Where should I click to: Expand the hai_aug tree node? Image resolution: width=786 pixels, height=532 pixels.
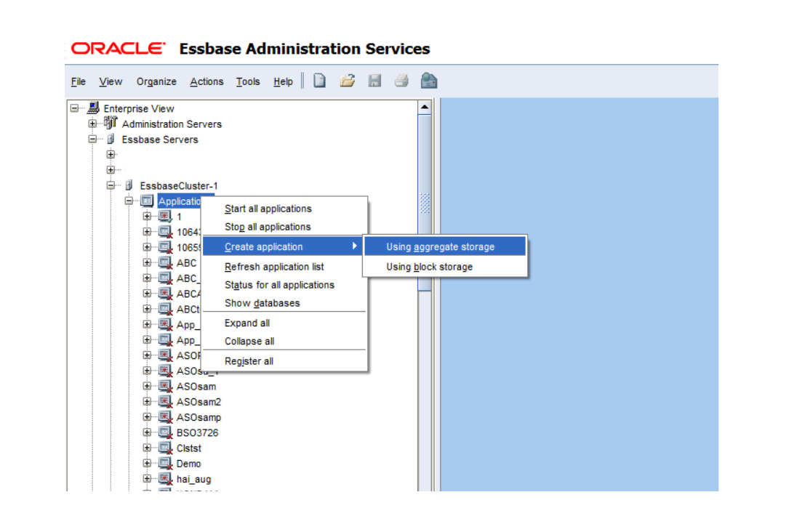(145, 479)
